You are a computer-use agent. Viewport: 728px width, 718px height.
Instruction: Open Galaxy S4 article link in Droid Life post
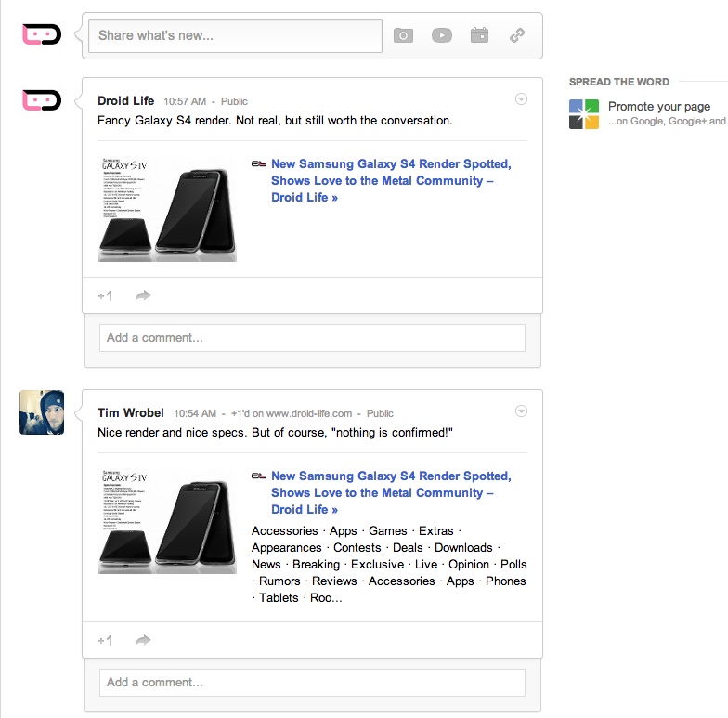390,180
